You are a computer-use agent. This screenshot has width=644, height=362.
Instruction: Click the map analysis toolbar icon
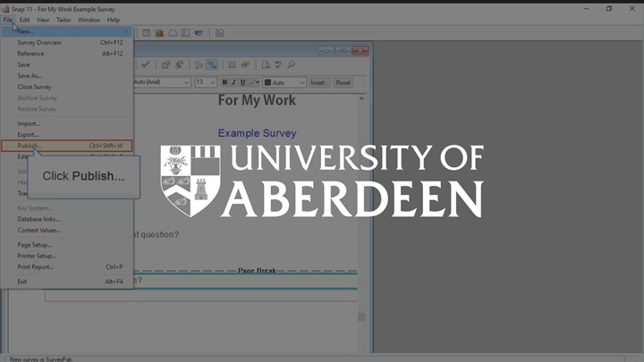pos(199,33)
